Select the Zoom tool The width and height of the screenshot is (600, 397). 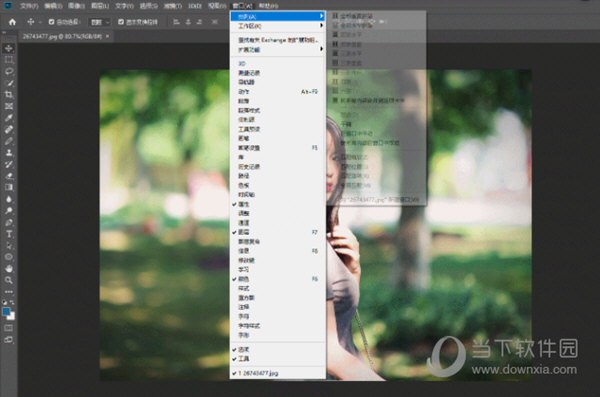tap(9, 280)
